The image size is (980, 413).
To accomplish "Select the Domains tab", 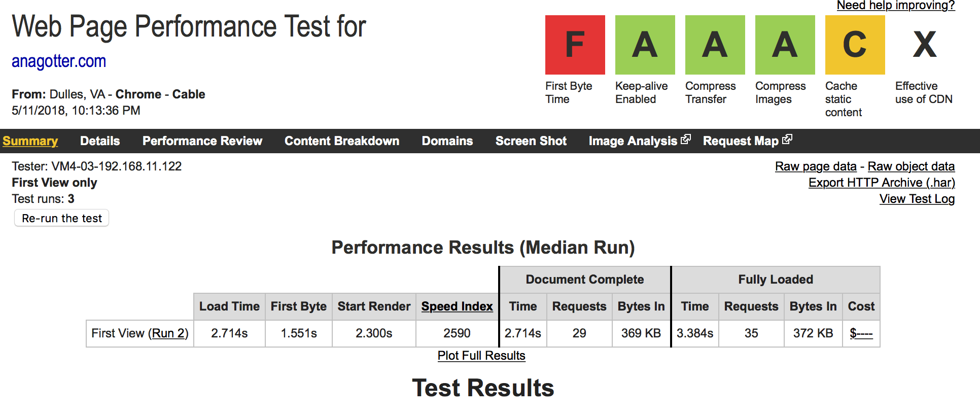I will 447,141.
